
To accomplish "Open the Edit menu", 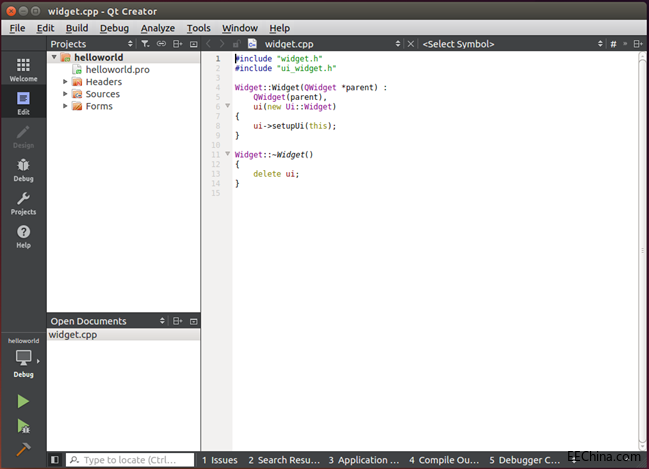I will (45, 28).
